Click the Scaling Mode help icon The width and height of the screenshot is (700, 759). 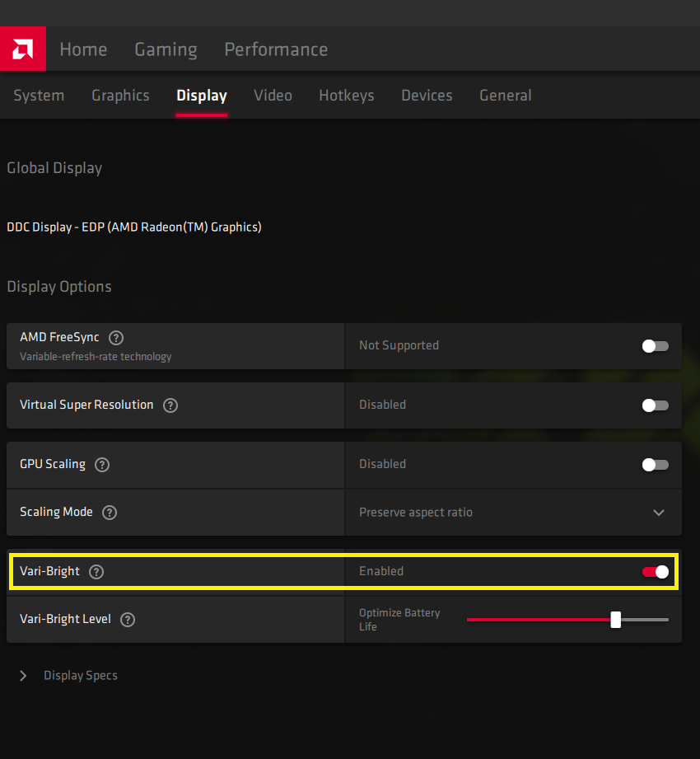(110, 512)
